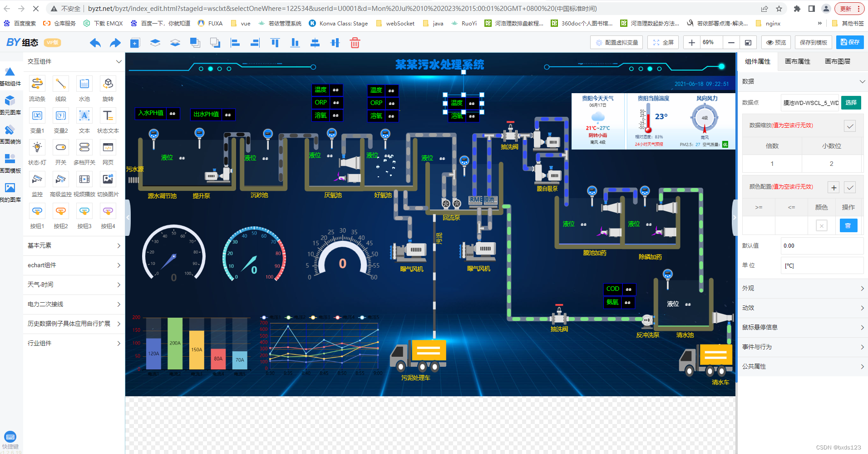Click the undo arrow in toolbar
The width and height of the screenshot is (868, 454).
point(95,43)
